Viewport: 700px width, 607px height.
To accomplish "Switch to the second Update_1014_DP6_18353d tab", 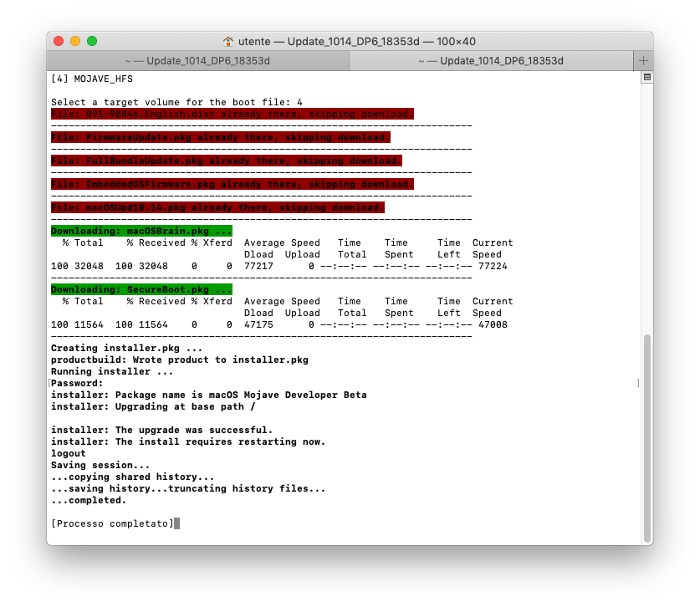I will point(491,61).
